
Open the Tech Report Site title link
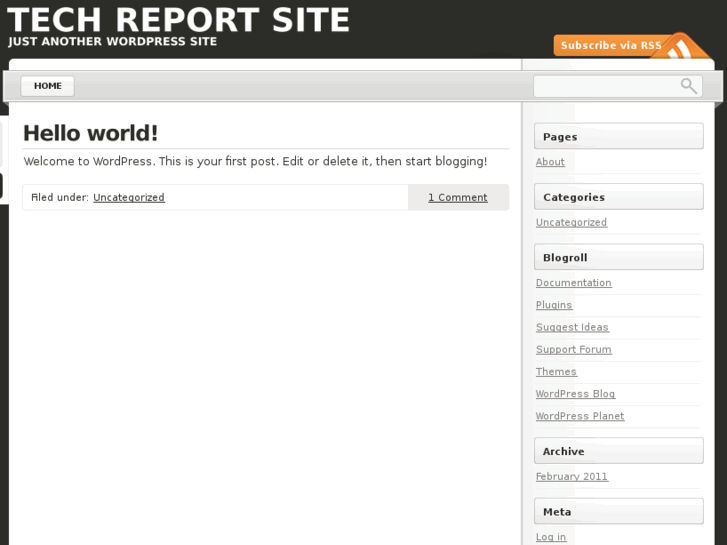pos(179,19)
